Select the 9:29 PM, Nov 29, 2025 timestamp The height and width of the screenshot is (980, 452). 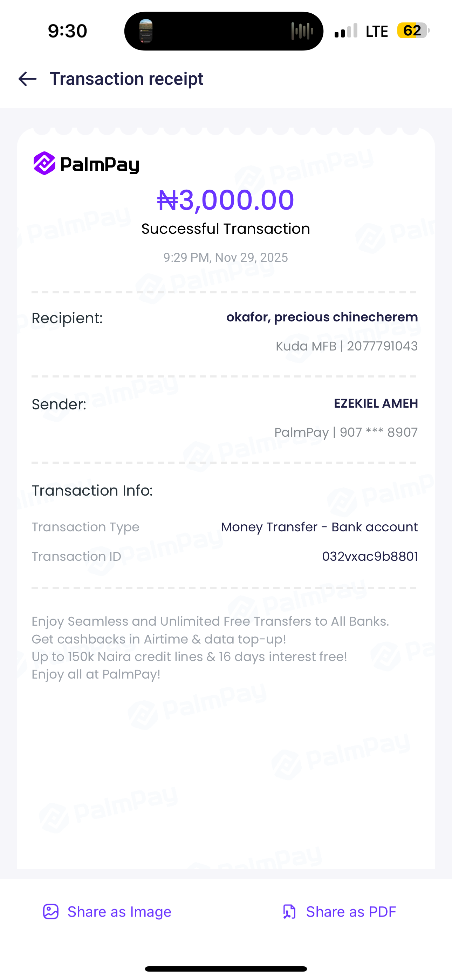click(226, 258)
